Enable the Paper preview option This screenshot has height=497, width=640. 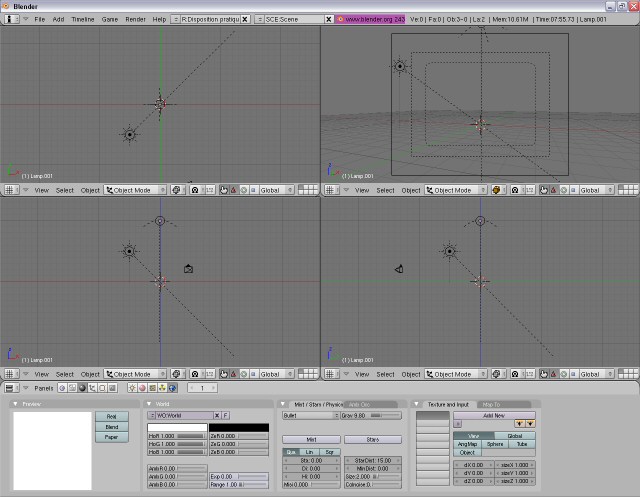point(111,437)
